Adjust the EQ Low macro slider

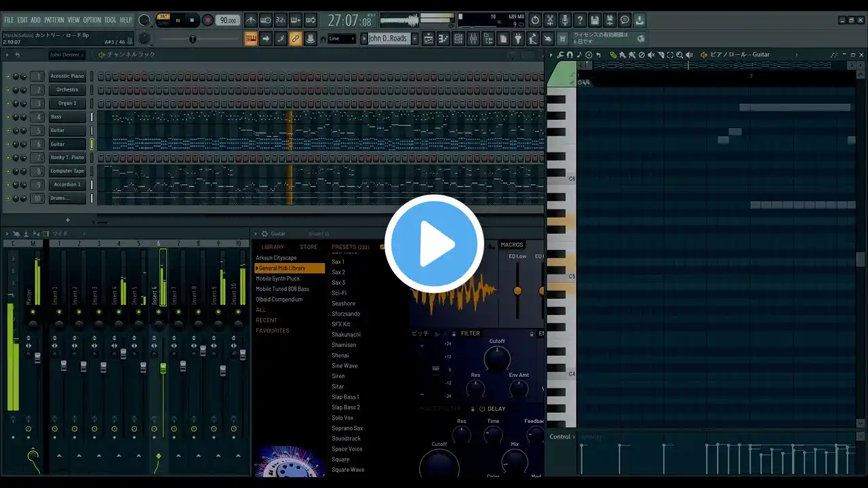click(517, 290)
